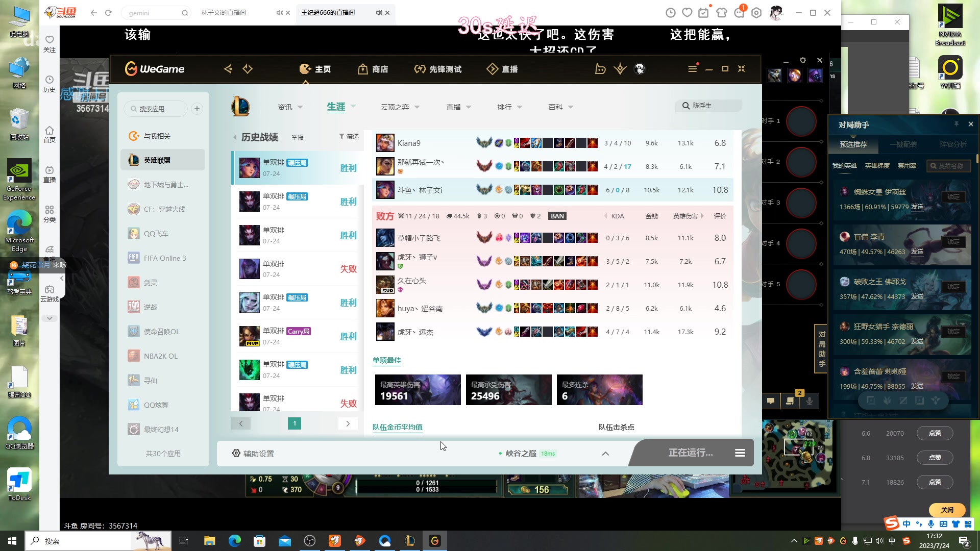
Task: Click the hamburger menu beside 正在运行
Action: coord(740,453)
